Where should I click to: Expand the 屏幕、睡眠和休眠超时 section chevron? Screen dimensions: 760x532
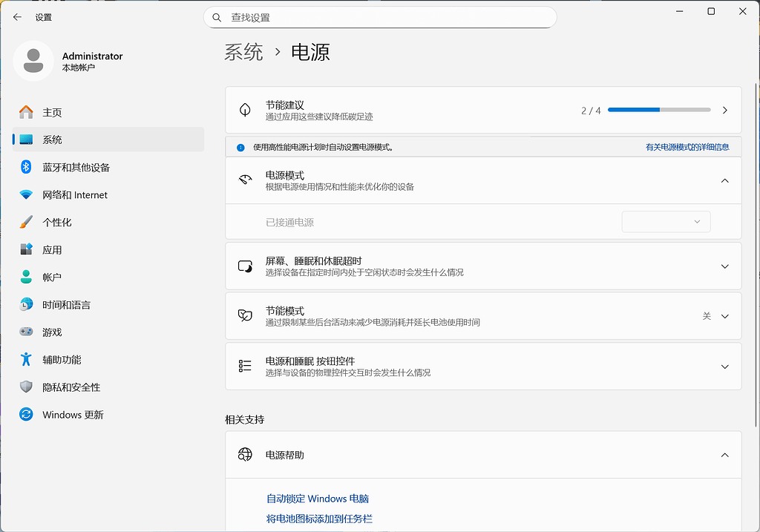coord(724,266)
